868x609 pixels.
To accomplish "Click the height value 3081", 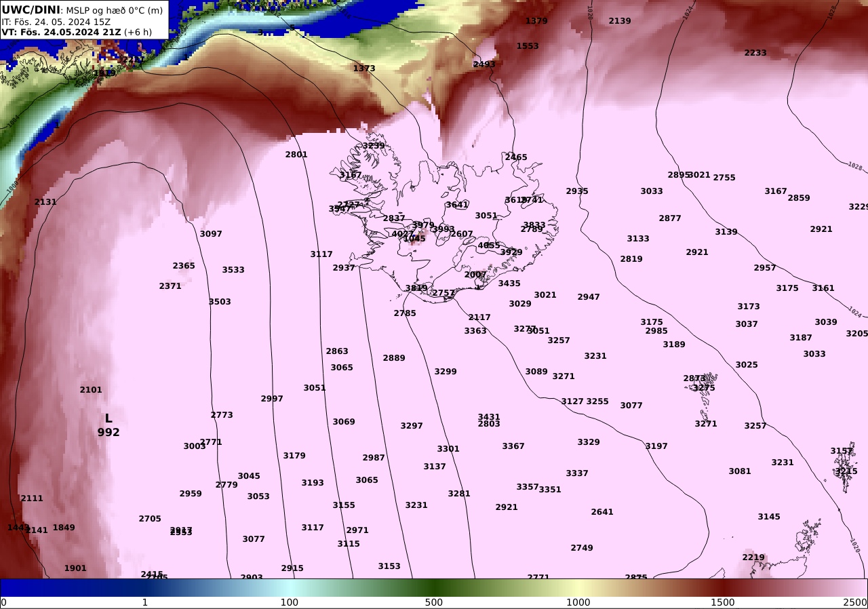I will 740,471.
